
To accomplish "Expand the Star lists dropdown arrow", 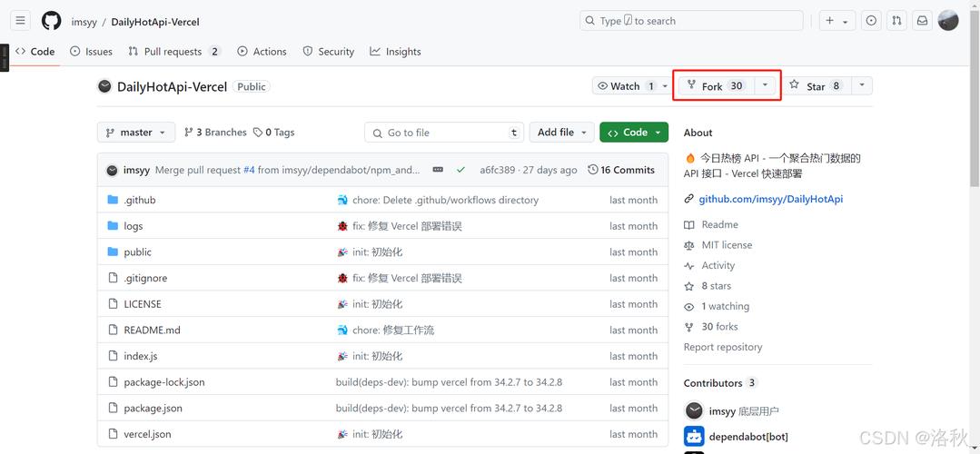I will coord(862,85).
